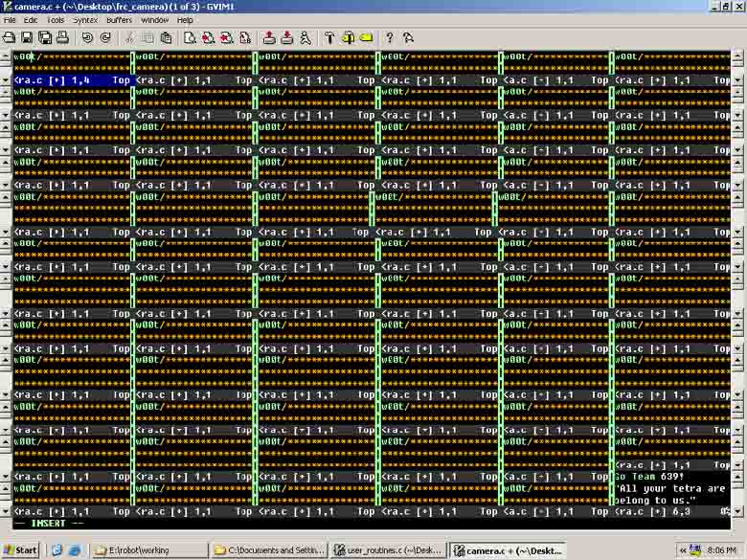Viewport: 747px width, 560px height.
Task: Click the bottommost down arrow of right scrollbar
Action: tap(737, 511)
